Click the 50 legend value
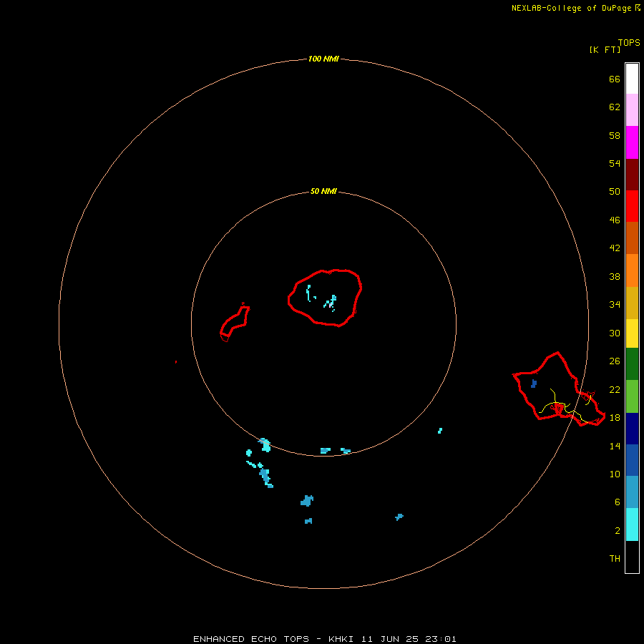Image resolution: width=644 pixels, height=644 pixels. pyautogui.click(x=615, y=192)
